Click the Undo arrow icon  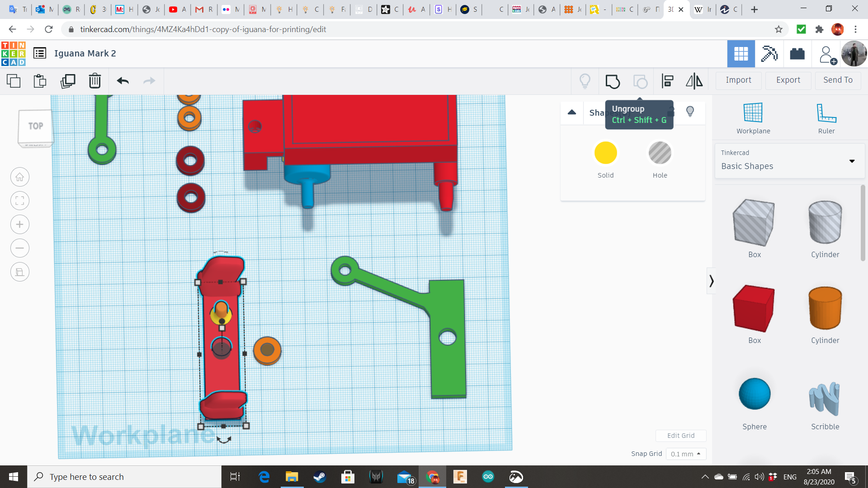[x=123, y=81]
